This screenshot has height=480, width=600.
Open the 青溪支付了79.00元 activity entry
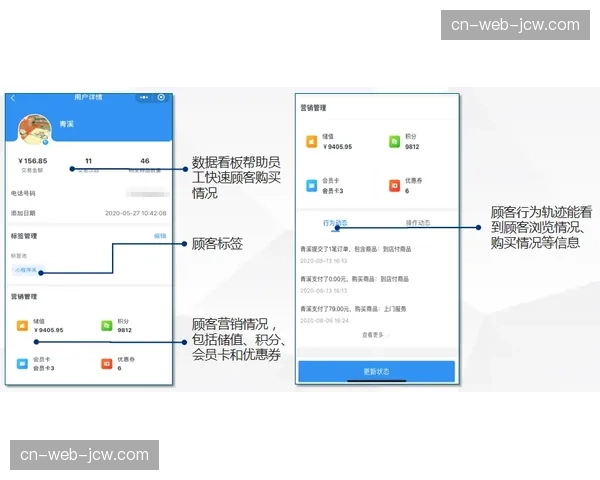[x=353, y=309]
